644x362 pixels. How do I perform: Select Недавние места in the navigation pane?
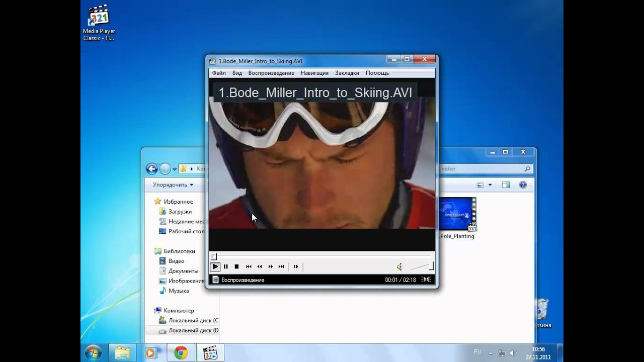pos(182,221)
